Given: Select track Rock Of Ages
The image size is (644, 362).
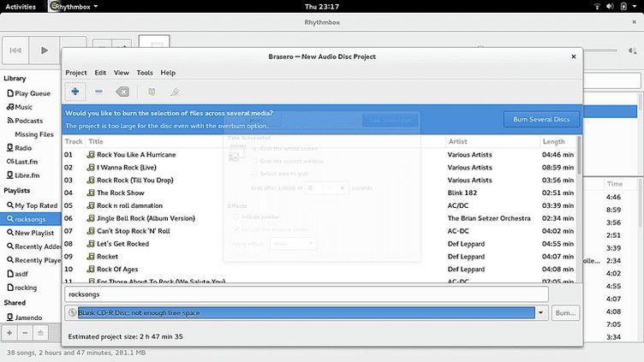Looking at the screenshot, I should coord(117,270).
